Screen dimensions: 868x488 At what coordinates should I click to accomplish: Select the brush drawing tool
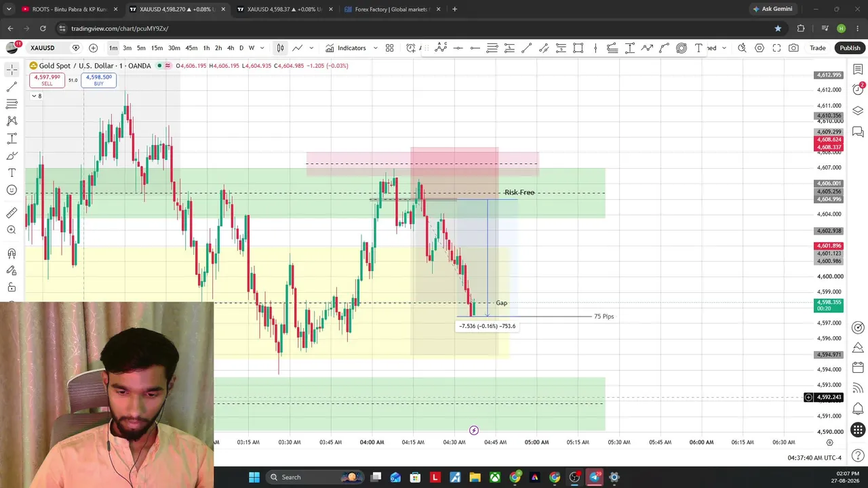(x=12, y=156)
